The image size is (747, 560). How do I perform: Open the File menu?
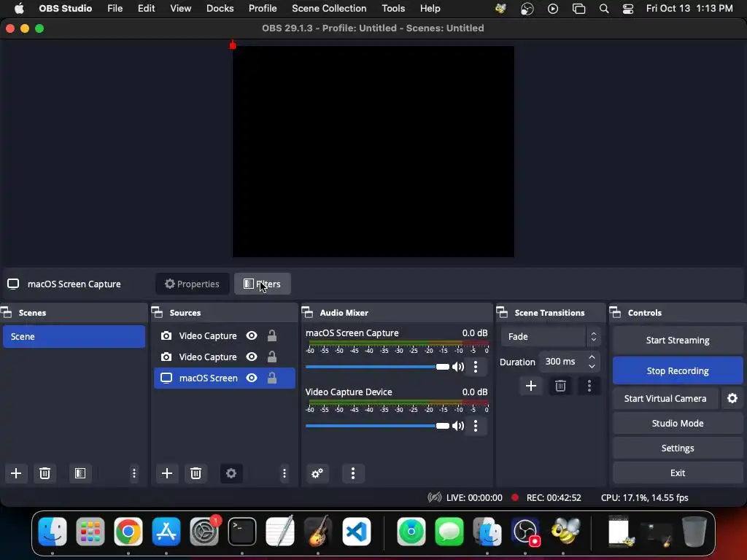pyautogui.click(x=115, y=9)
